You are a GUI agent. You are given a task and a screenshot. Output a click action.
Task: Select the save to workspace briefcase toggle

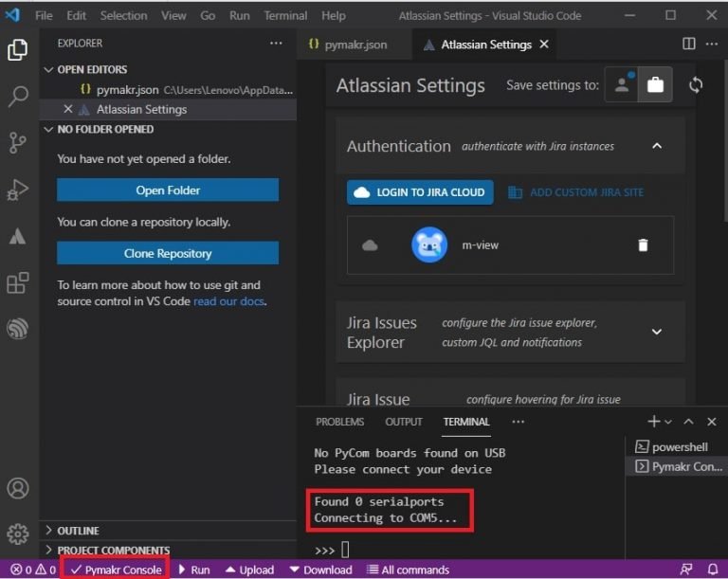654,85
